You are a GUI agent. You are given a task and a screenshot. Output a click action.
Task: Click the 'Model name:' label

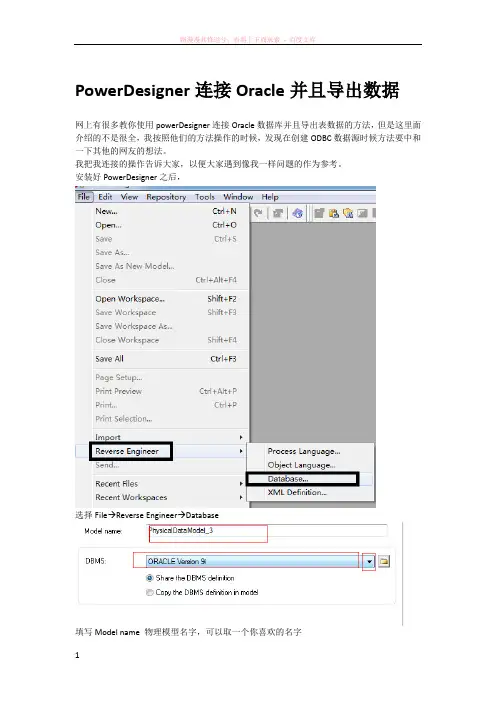(x=103, y=531)
